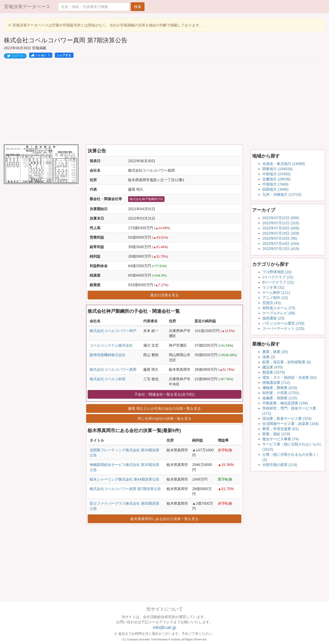The image size is (329, 644).
Task: Open category Jリーグクラブ (31)
Action: click(x=278, y=277)
